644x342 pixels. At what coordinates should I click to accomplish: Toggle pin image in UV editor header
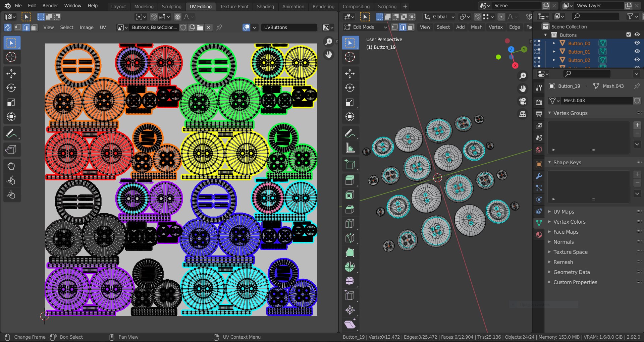219,27
